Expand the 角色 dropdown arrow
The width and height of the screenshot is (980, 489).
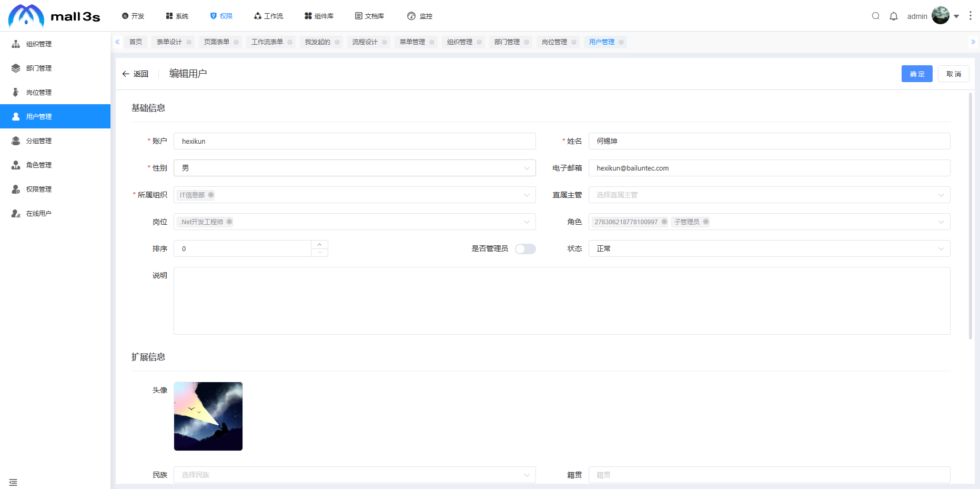tap(941, 222)
